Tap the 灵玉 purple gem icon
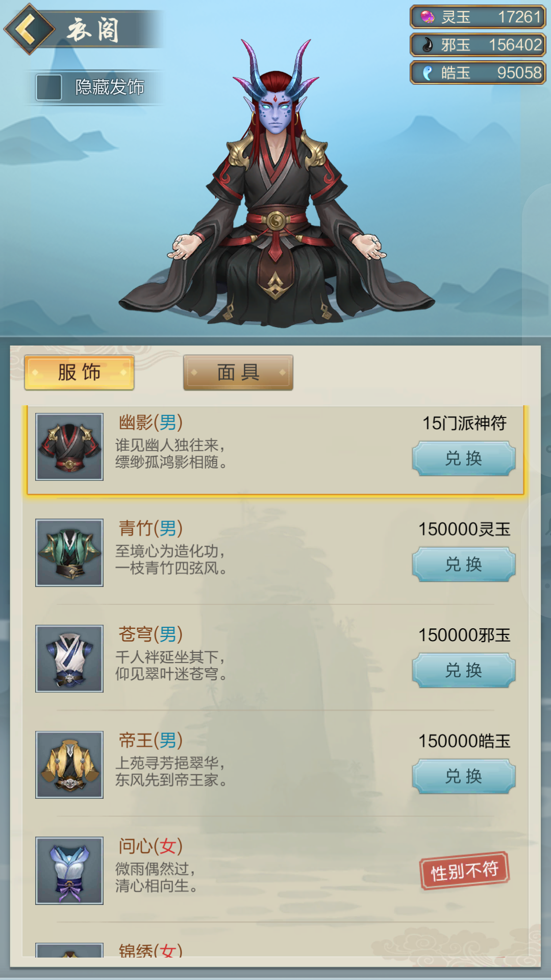 428,17
